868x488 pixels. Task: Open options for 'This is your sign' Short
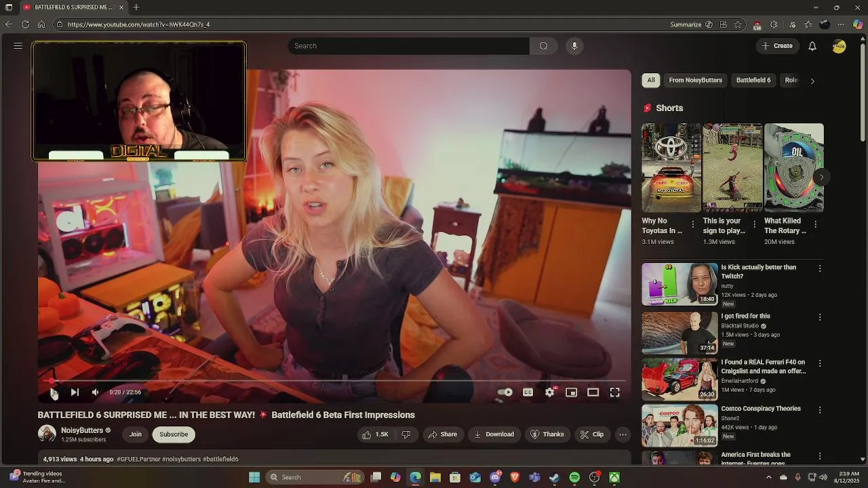(754, 224)
